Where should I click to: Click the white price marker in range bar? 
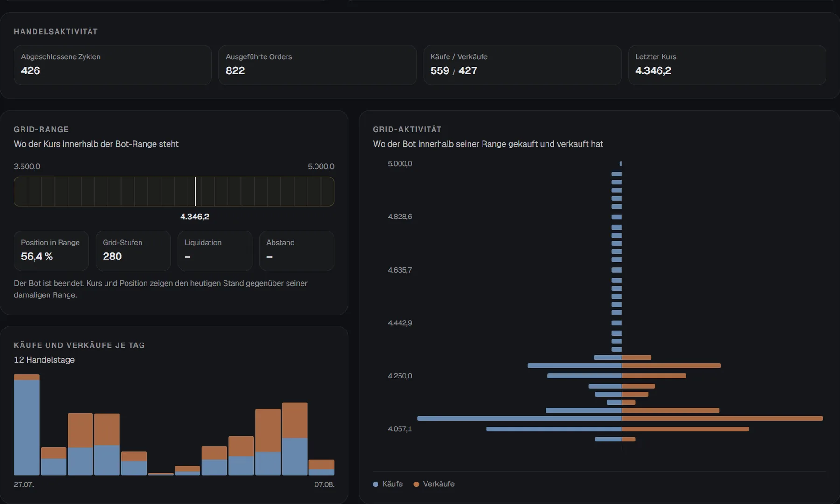point(195,191)
